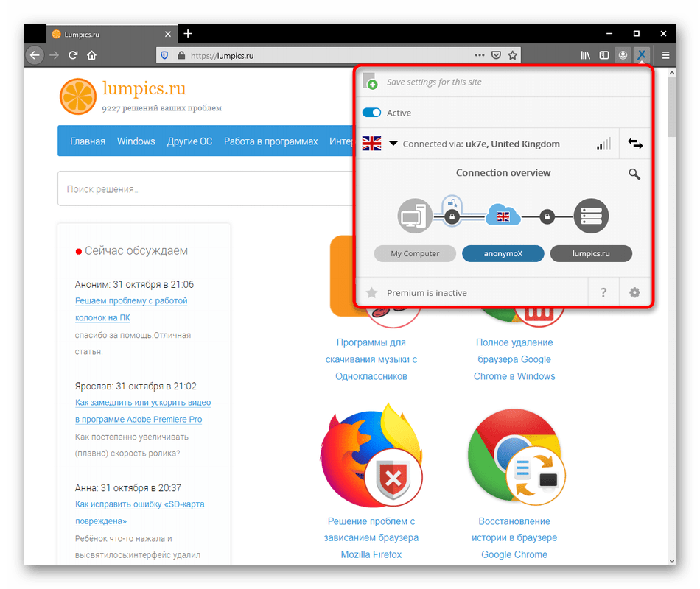Reload the current page

click(73, 55)
